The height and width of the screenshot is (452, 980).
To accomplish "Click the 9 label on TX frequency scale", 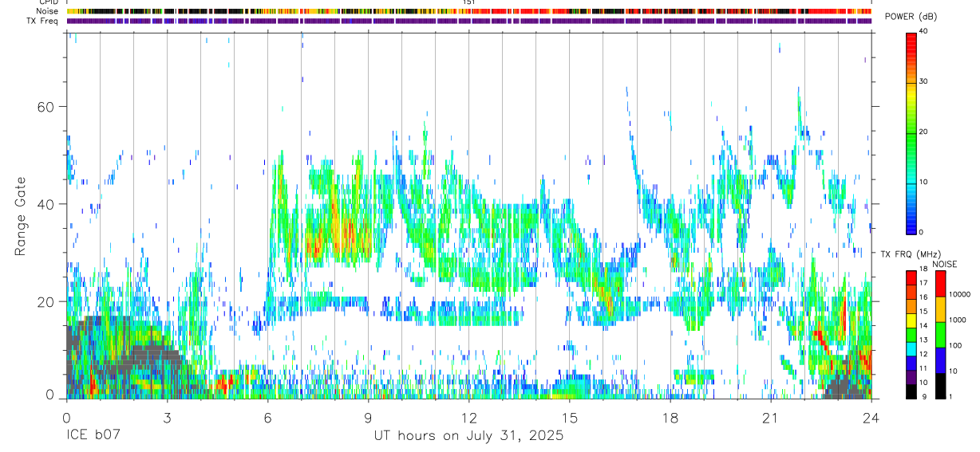I will click(924, 397).
